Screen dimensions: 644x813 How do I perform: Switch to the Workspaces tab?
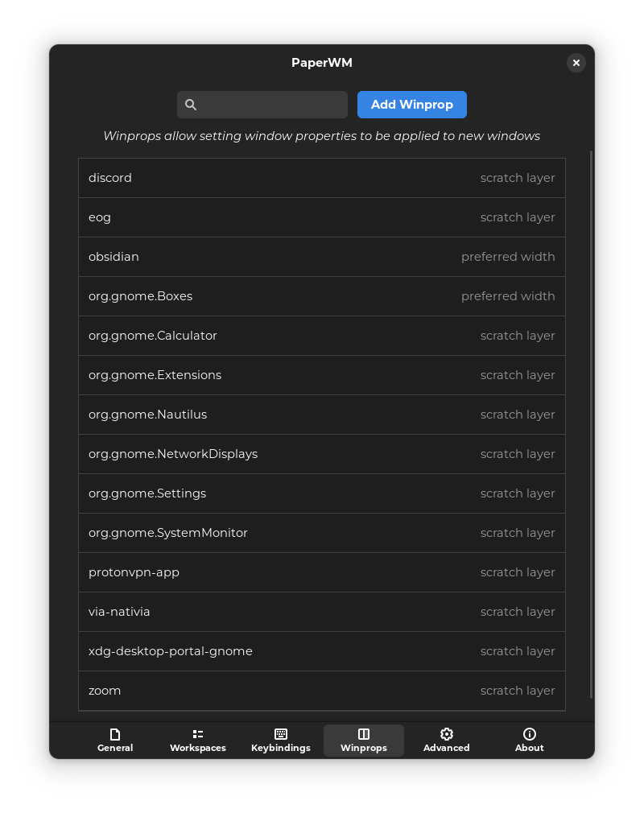tap(197, 740)
